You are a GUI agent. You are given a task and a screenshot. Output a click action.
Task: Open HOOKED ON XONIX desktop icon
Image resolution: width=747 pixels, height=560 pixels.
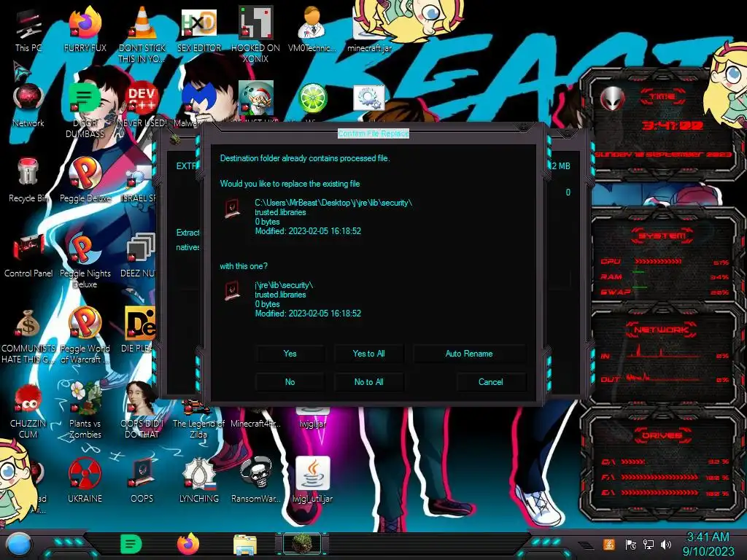pos(255,34)
